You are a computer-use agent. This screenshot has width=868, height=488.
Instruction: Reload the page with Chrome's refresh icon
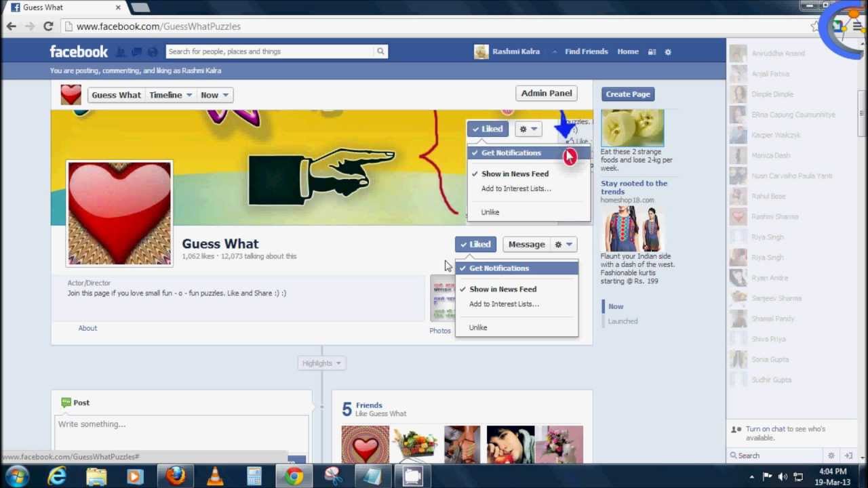tap(48, 26)
